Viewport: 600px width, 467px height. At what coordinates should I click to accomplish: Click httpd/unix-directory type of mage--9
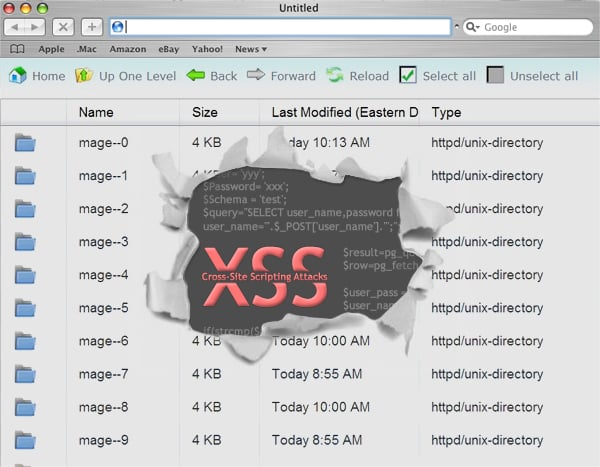click(x=487, y=441)
